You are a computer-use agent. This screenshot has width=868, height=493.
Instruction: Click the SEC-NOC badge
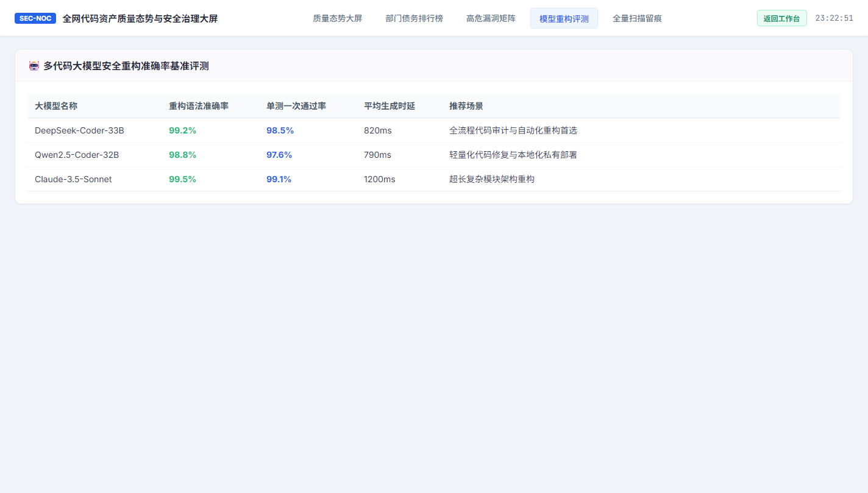(35, 18)
